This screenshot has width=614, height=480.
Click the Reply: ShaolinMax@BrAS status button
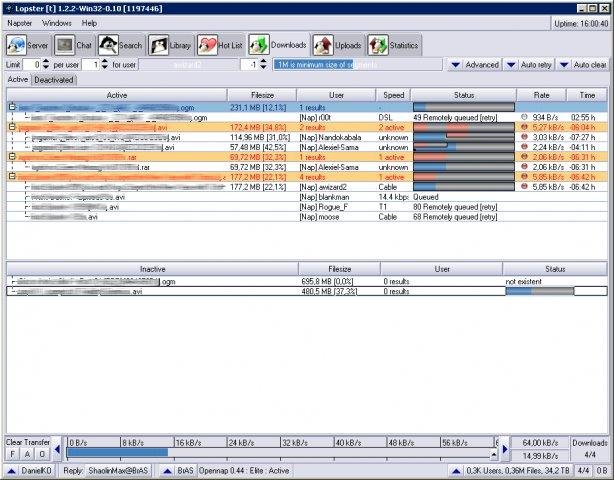[x=105, y=471]
